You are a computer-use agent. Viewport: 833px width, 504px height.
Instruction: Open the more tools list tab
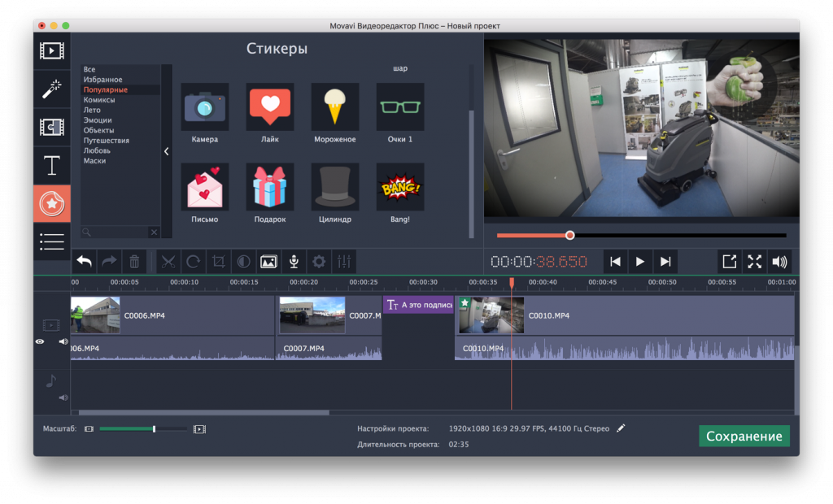click(x=51, y=241)
